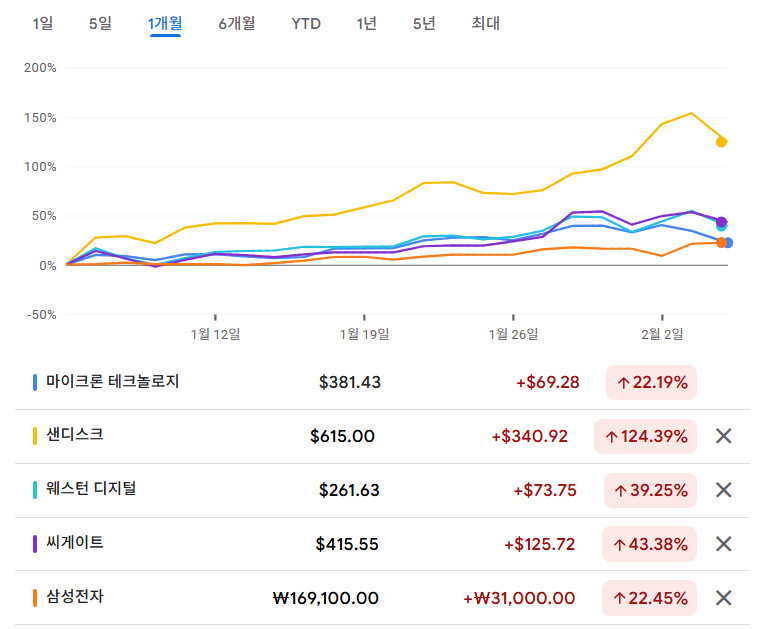Click the yellow endpoint dot on chart
This screenshot has height=629, width=772.
click(x=721, y=142)
